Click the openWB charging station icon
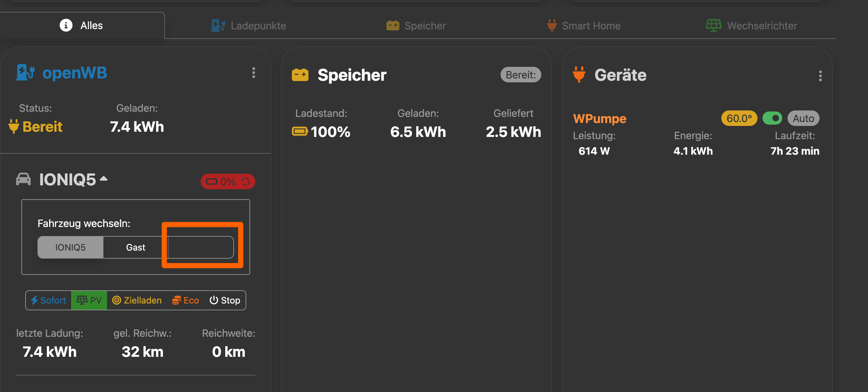 26,72
